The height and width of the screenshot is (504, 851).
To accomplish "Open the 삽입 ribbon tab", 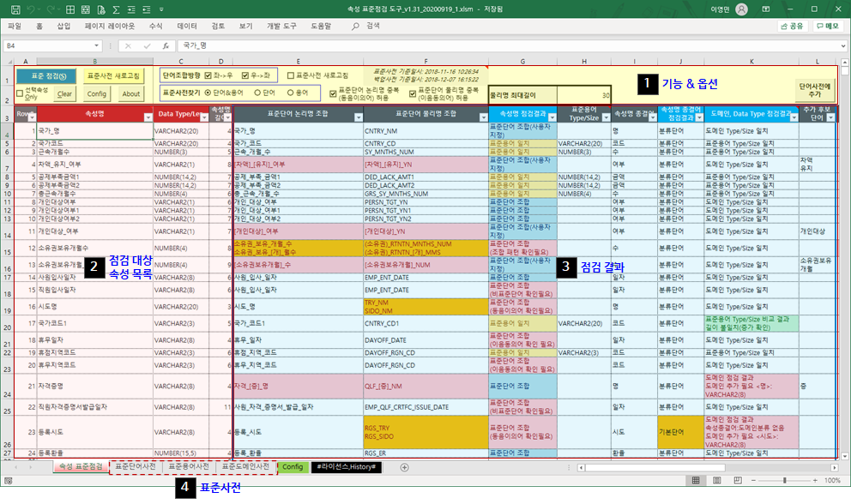I will (64, 26).
